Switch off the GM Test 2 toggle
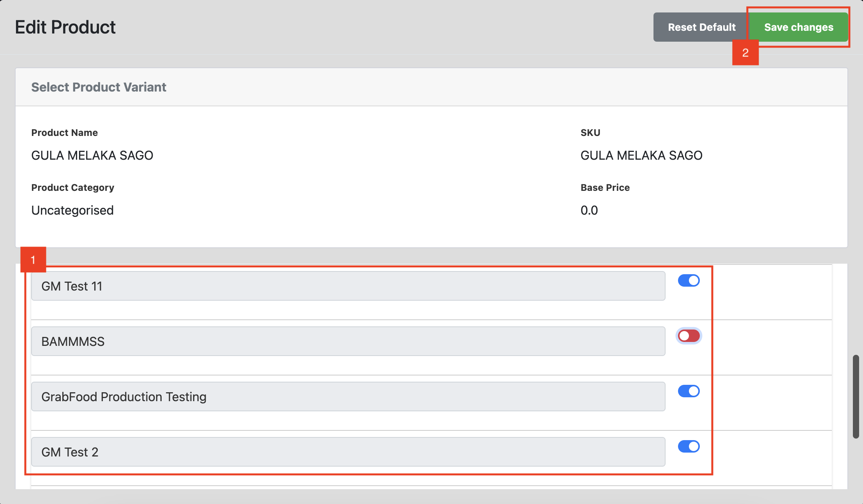This screenshot has height=504, width=863. [689, 446]
